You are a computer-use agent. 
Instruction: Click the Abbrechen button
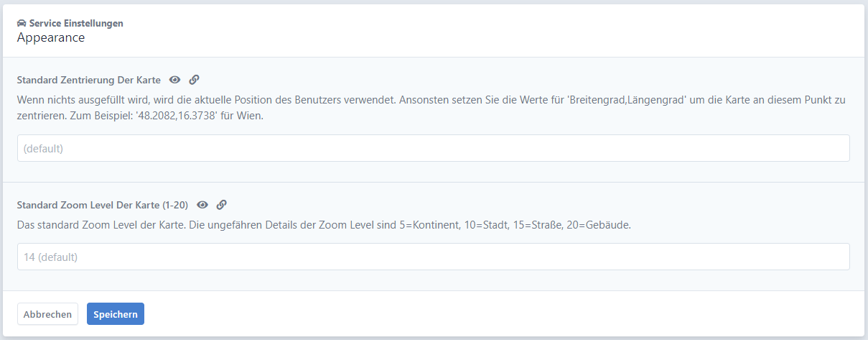47,314
